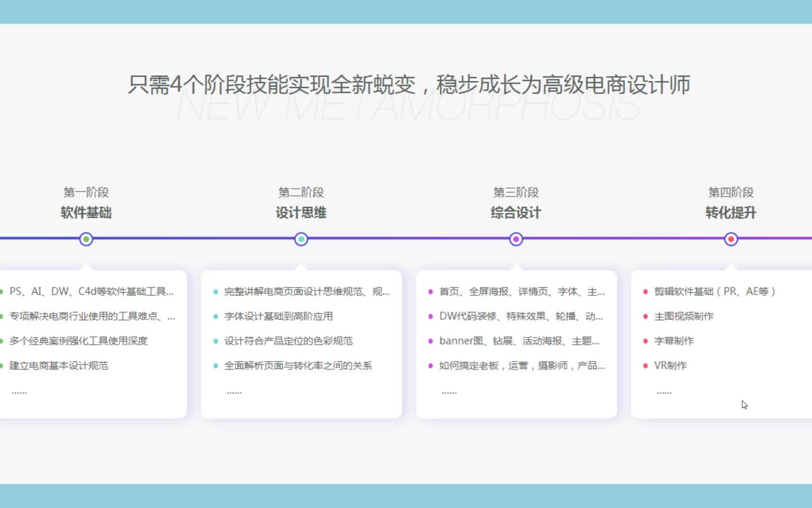The width and height of the screenshot is (812, 508).
Task: Click the item 多个经典案例强化工具使用深度
Action: pos(78,341)
